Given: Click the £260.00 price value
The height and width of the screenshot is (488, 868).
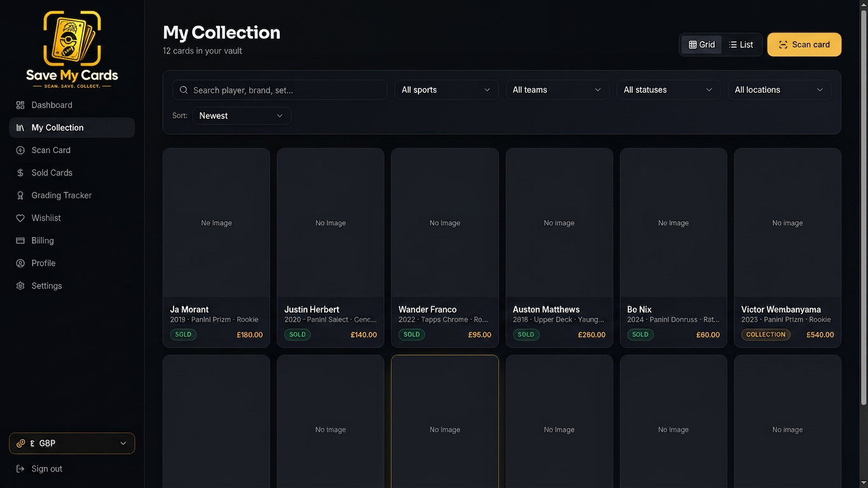Looking at the screenshot, I should tap(591, 335).
